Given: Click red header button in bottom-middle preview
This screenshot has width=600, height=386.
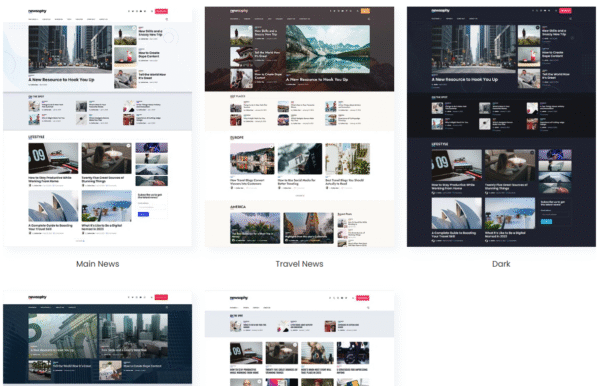Looking at the screenshot, I should click(x=363, y=298).
